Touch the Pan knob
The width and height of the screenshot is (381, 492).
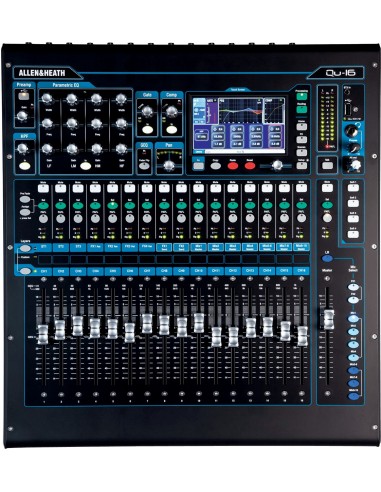(x=169, y=165)
